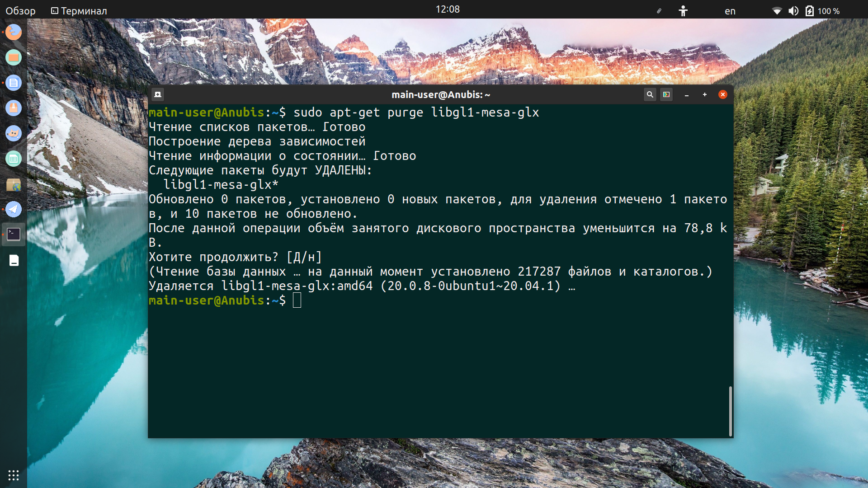The width and height of the screenshot is (868, 488).
Task: Open Firefox from the dock
Action: [14, 32]
